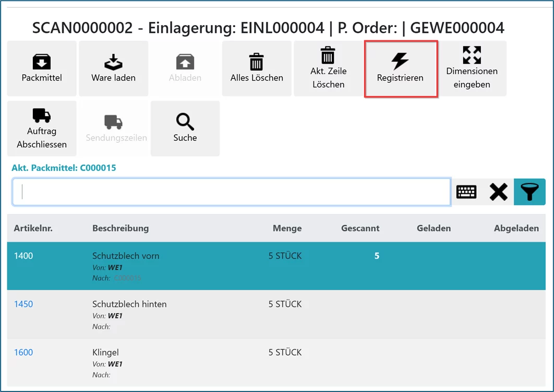554x392 pixels.
Task: Open article number 1600 link
Action: (x=23, y=352)
